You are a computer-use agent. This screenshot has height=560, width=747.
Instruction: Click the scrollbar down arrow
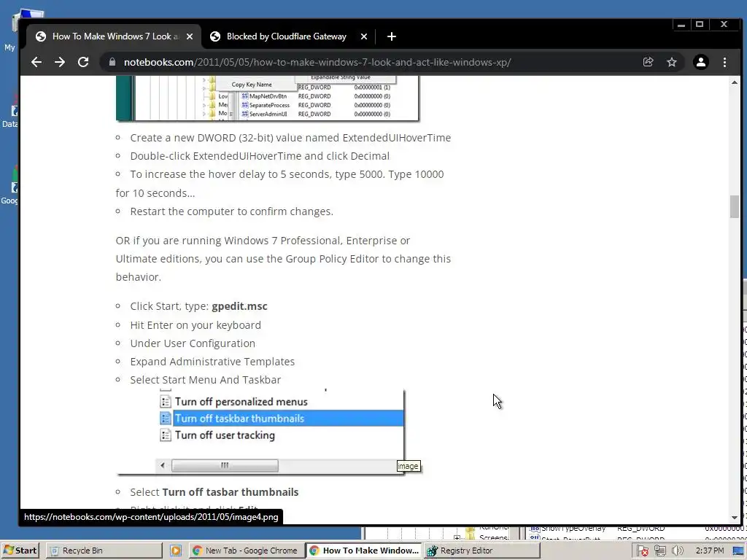(734, 518)
